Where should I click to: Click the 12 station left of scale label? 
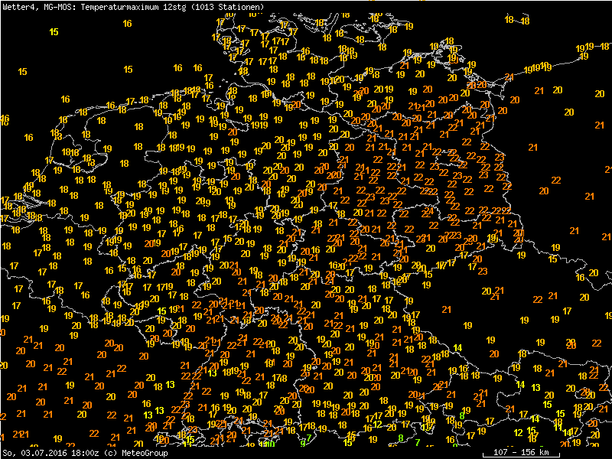pyautogui.click(x=517, y=432)
